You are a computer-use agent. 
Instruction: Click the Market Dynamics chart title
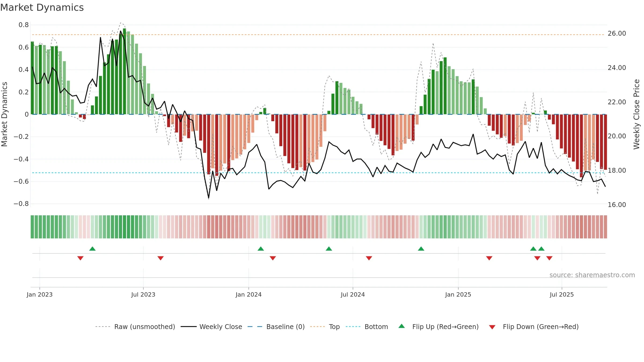click(42, 8)
